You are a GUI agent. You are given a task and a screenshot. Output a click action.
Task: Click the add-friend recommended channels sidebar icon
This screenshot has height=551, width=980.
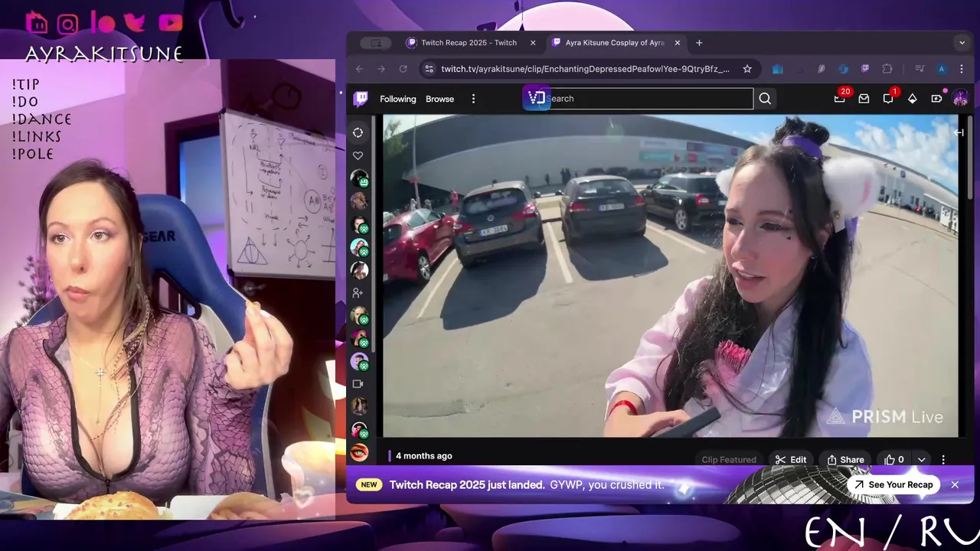358,293
